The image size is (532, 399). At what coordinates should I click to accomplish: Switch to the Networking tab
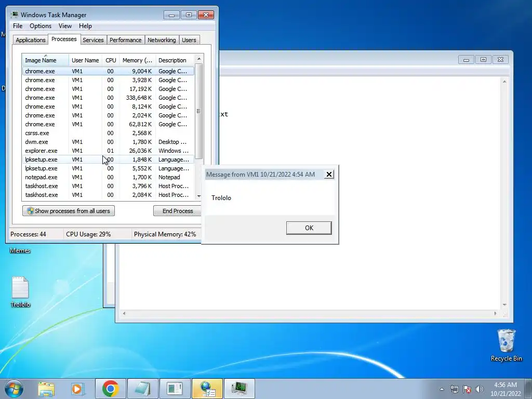coord(162,40)
